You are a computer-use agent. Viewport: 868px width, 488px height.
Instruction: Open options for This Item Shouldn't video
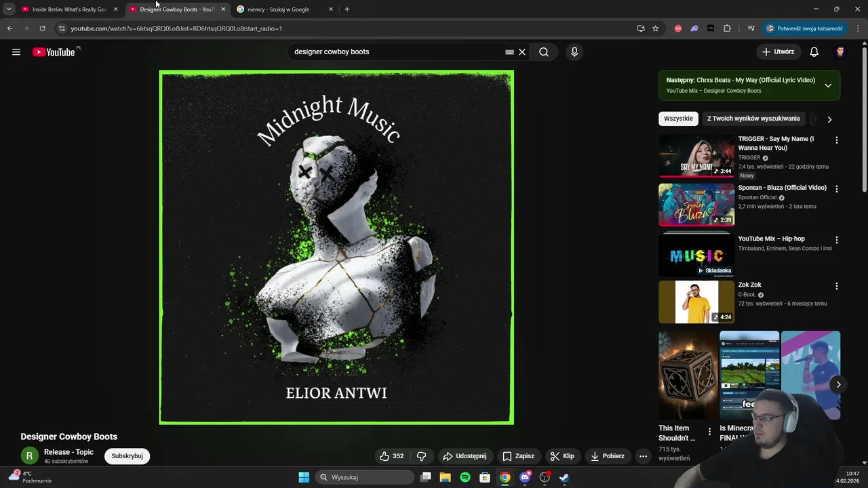point(709,432)
